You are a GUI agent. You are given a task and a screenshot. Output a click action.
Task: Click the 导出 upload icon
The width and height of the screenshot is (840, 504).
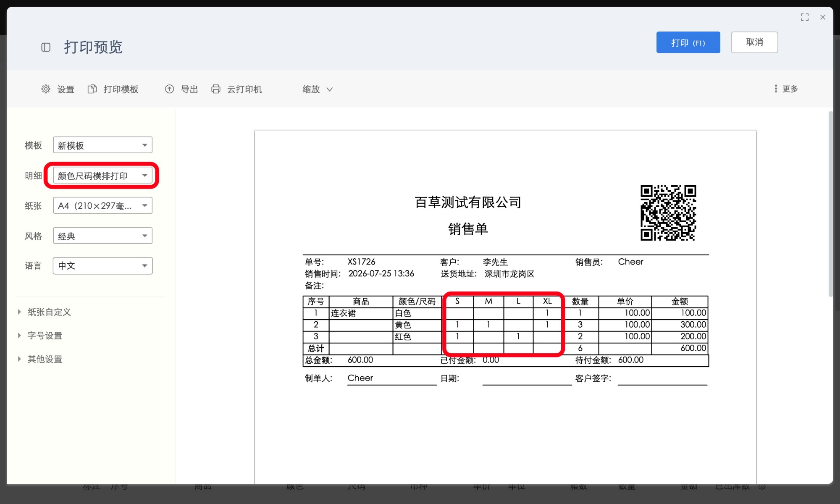(x=169, y=89)
